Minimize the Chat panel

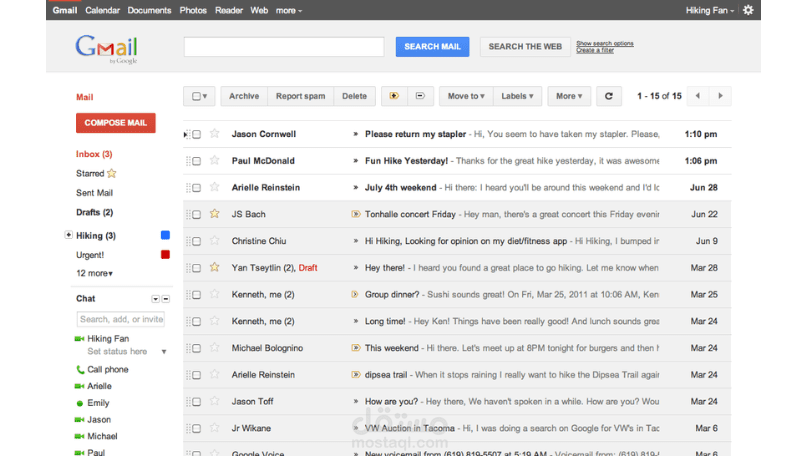(x=166, y=299)
